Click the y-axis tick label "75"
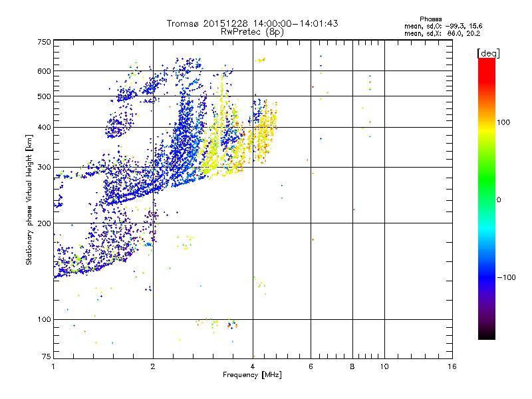The width and height of the screenshot is (532, 399). tap(47, 356)
